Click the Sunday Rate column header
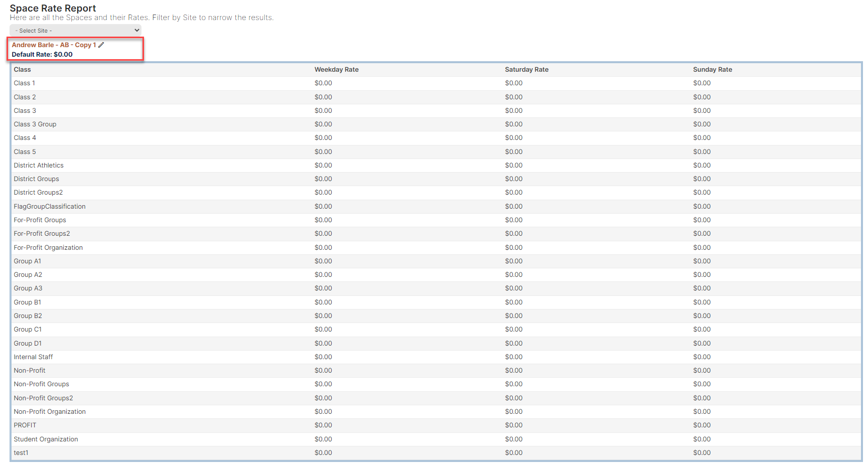 tap(712, 70)
